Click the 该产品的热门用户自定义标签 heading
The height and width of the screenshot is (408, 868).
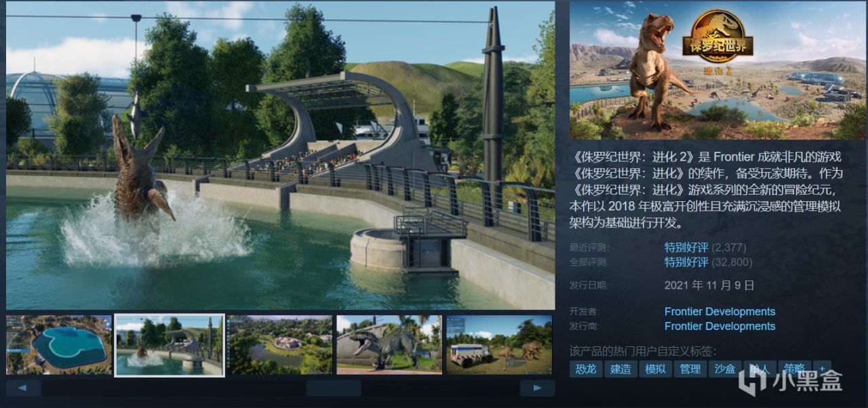coord(643,351)
